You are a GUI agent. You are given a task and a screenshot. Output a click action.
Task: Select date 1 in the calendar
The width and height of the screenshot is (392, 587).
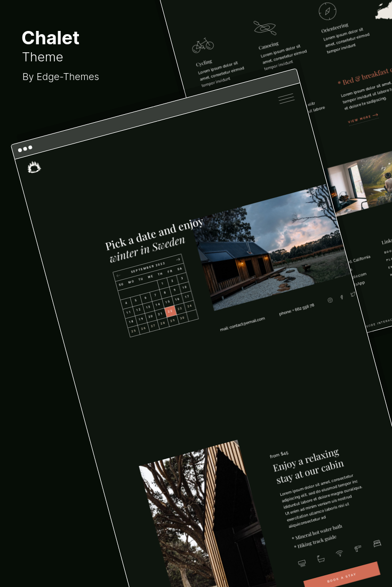pos(163,284)
